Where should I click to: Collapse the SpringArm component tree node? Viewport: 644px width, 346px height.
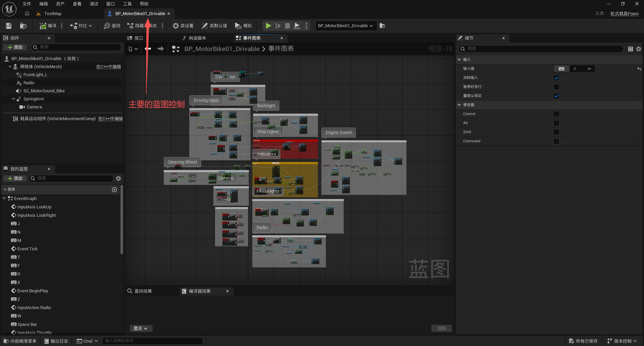pyautogui.click(x=13, y=99)
